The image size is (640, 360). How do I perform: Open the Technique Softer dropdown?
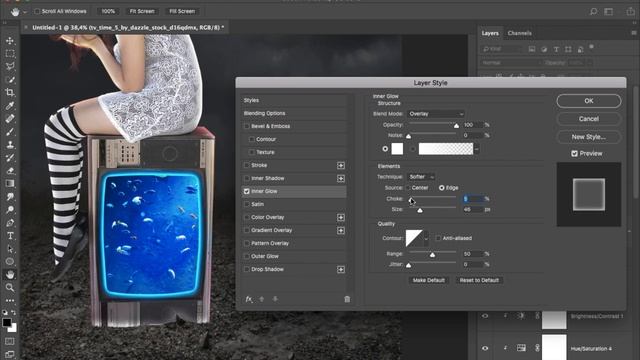coord(421,177)
